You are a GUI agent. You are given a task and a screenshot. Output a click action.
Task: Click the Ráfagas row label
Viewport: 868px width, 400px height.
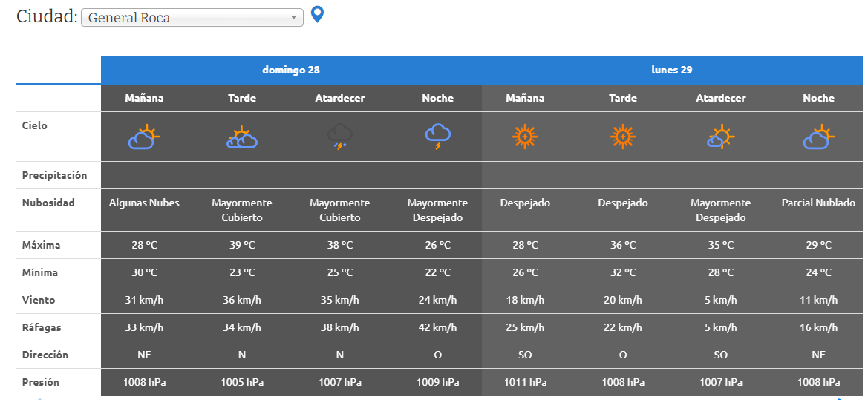coord(41,327)
